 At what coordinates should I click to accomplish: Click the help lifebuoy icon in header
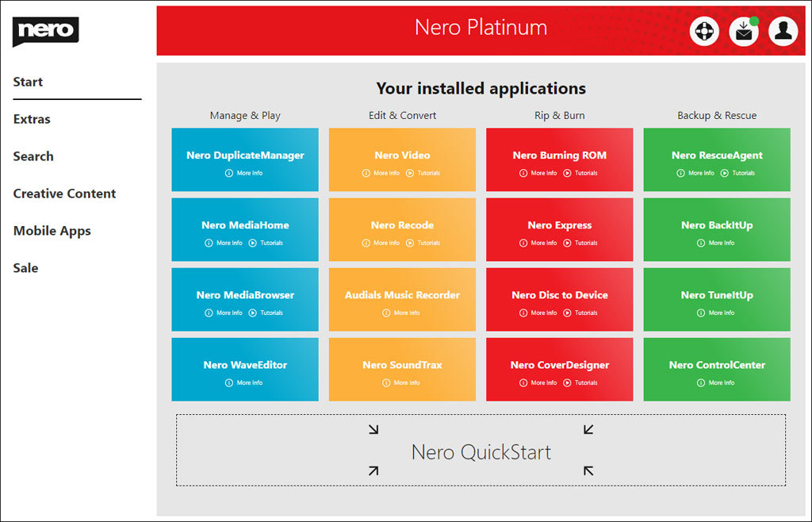(703, 31)
